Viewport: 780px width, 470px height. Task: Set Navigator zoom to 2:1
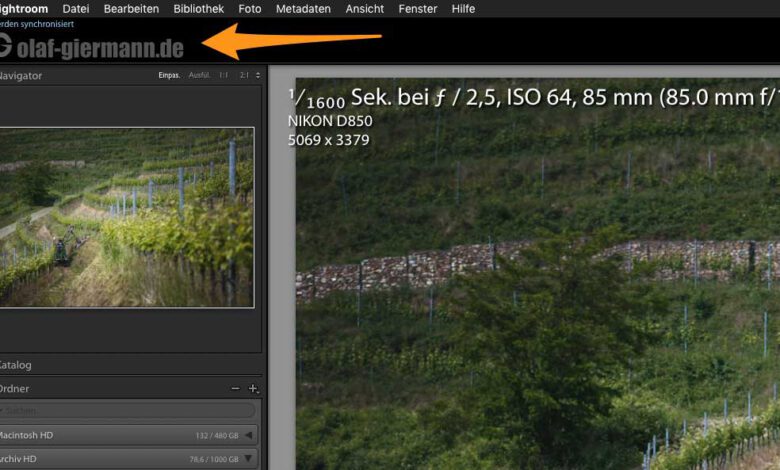coord(244,75)
